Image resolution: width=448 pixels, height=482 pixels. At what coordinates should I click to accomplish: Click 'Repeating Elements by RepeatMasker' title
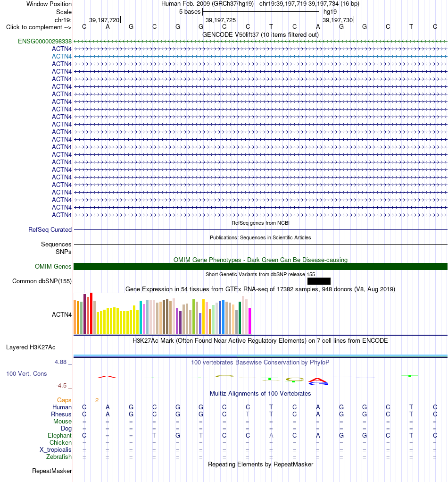(x=260, y=464)
